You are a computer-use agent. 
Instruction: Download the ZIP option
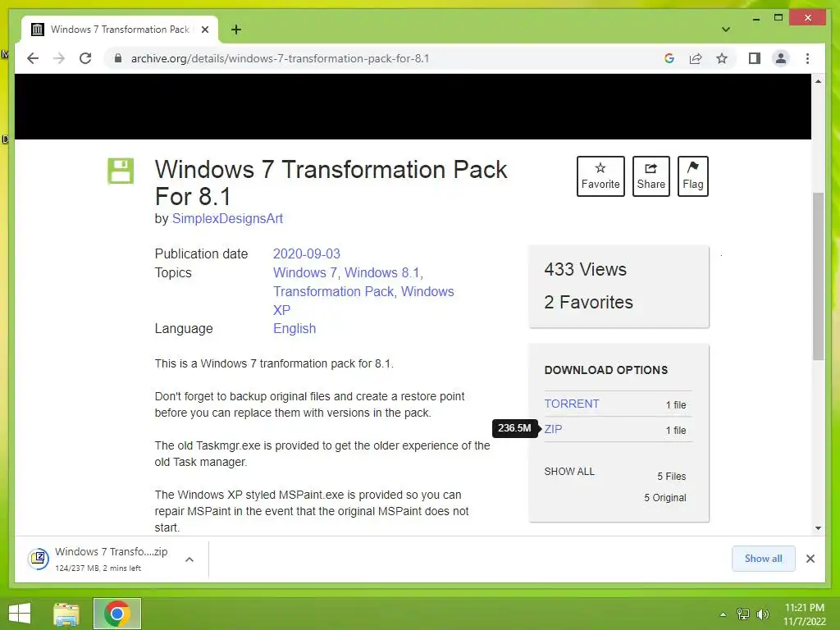pos(553,429)
